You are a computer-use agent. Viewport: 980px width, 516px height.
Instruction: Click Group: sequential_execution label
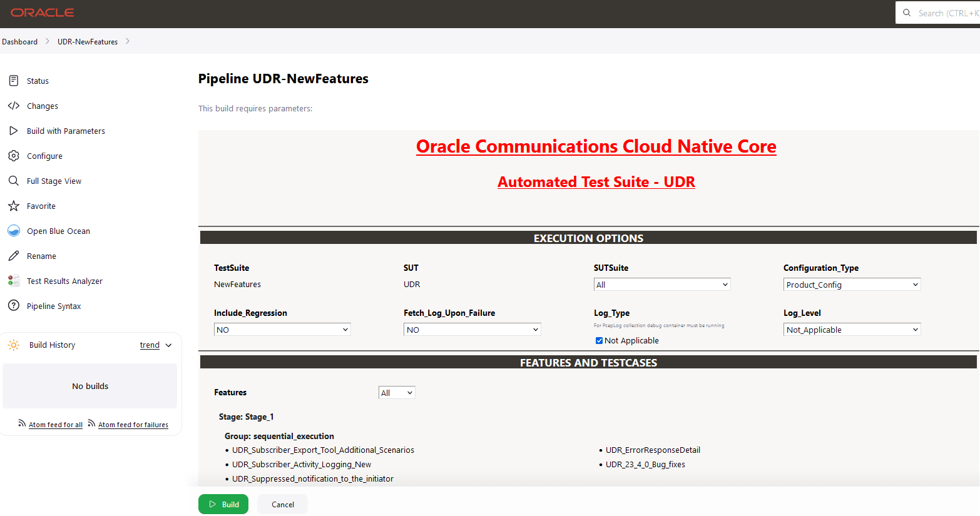pos(279,437)
